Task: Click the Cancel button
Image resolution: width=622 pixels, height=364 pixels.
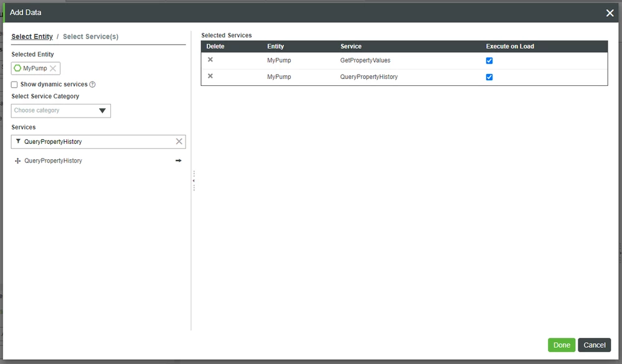Action: click(x=594, y=345)
